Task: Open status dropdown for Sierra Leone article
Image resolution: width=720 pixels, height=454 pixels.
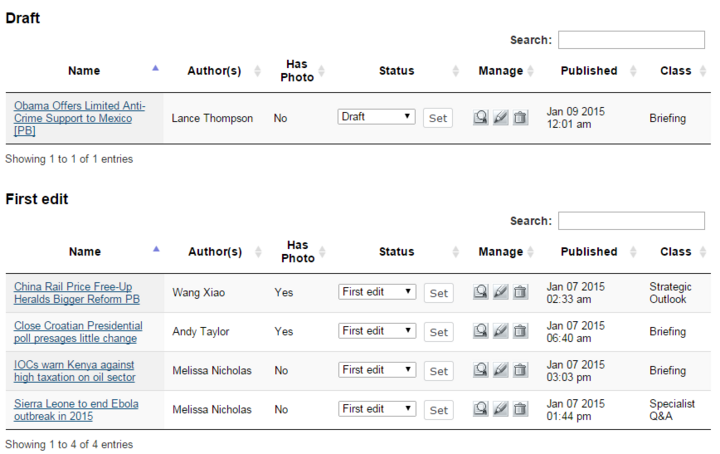Action: tap(377, 409)
